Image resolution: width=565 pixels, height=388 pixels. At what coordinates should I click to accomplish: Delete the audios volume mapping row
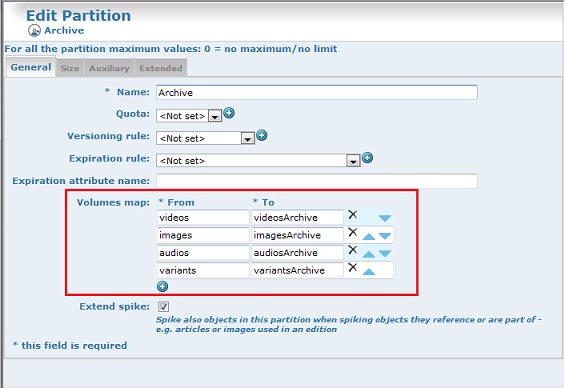(x=353, y=250)
